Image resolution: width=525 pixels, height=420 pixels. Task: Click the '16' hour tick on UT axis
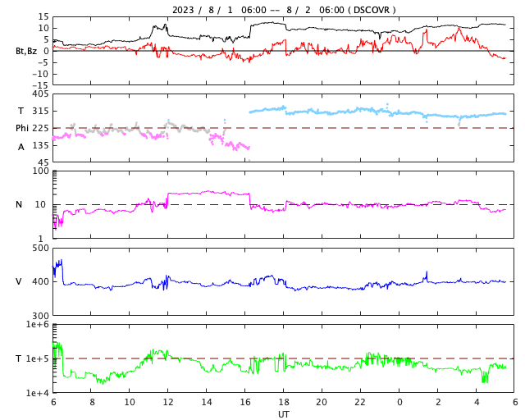point(245,402)
